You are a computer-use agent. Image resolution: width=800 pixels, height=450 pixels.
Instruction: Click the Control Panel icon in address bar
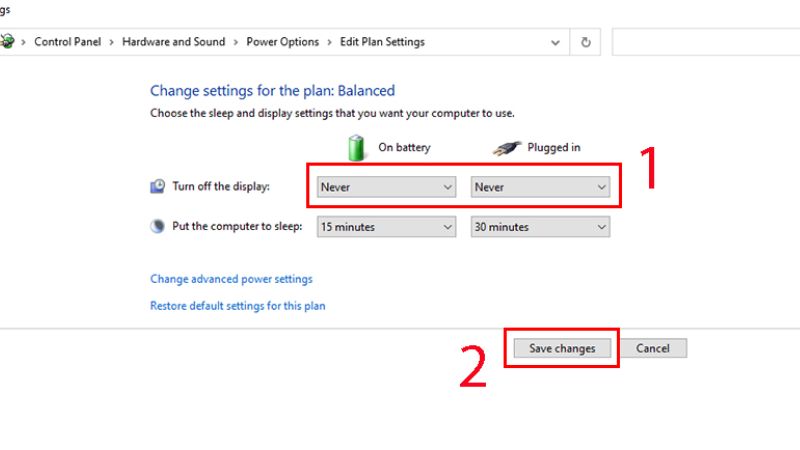(8, 42)
